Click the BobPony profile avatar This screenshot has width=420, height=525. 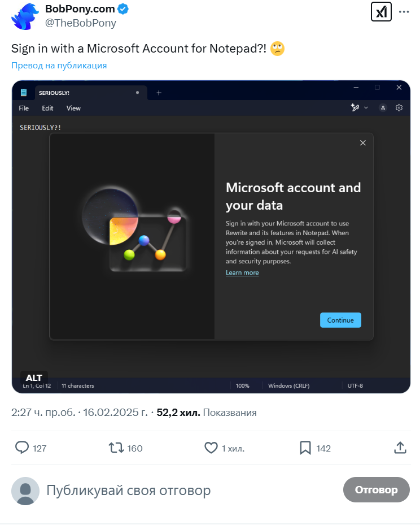25,16
